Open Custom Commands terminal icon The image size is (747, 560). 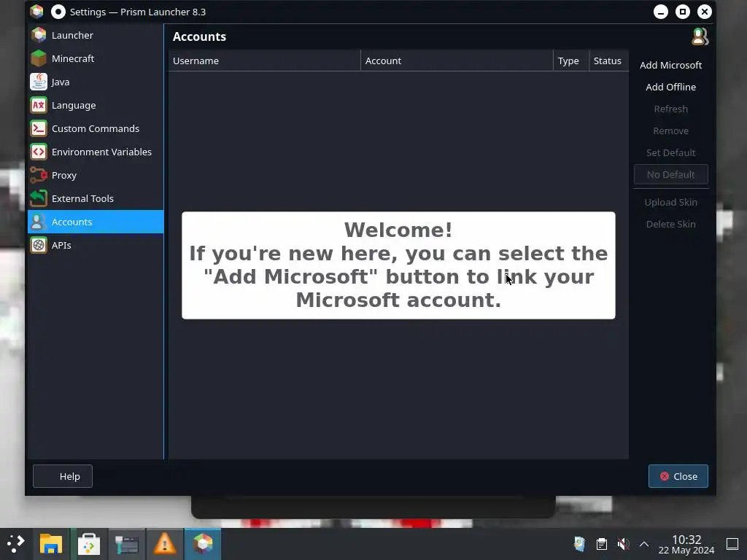coord(39,128)
